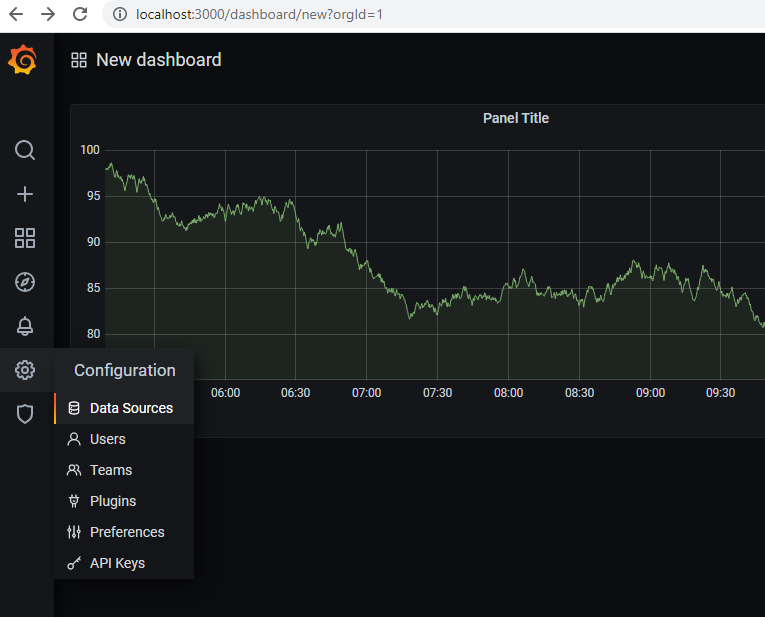The image size is (765, 617).
Task: Click the 95 y-axis value label
Action: point(93,196)
